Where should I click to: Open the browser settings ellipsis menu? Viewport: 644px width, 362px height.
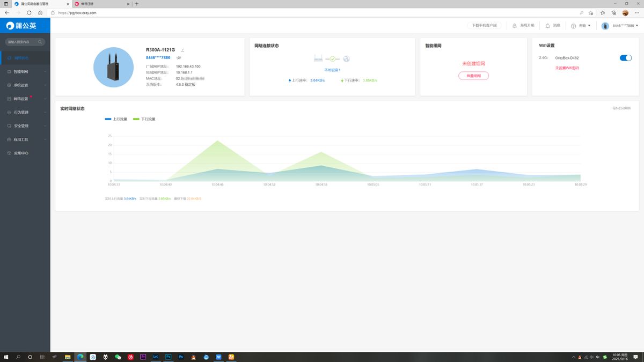[x=637, y=12]
